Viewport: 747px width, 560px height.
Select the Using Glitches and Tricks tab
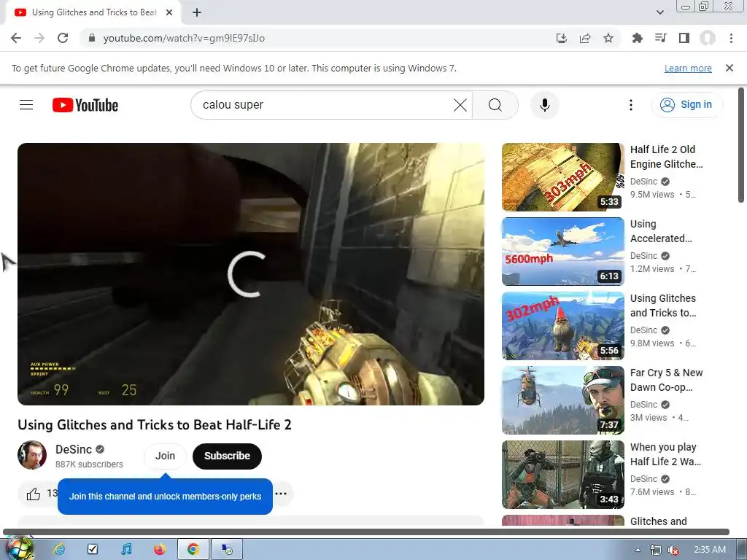pyautogui.click(x=94, y=12)
